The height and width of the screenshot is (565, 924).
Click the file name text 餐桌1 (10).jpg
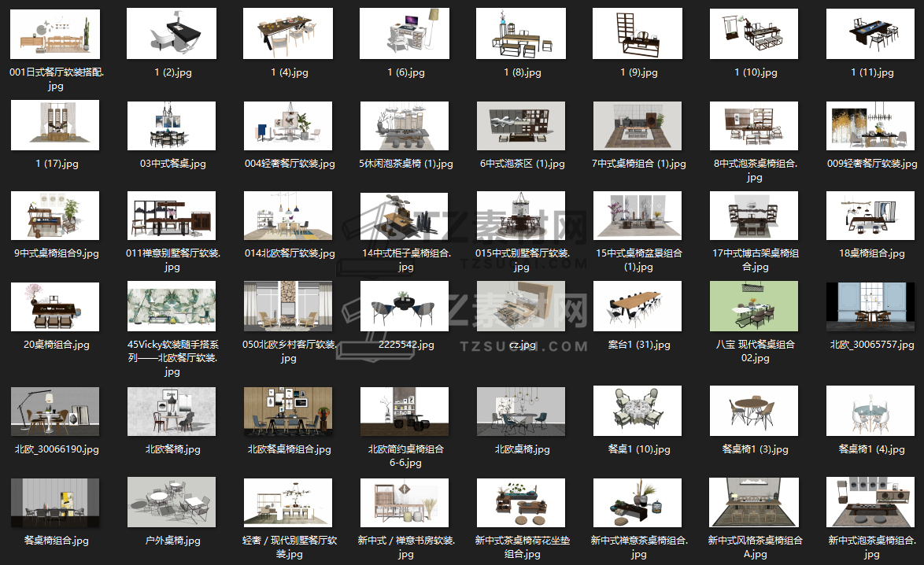point(639,449)
